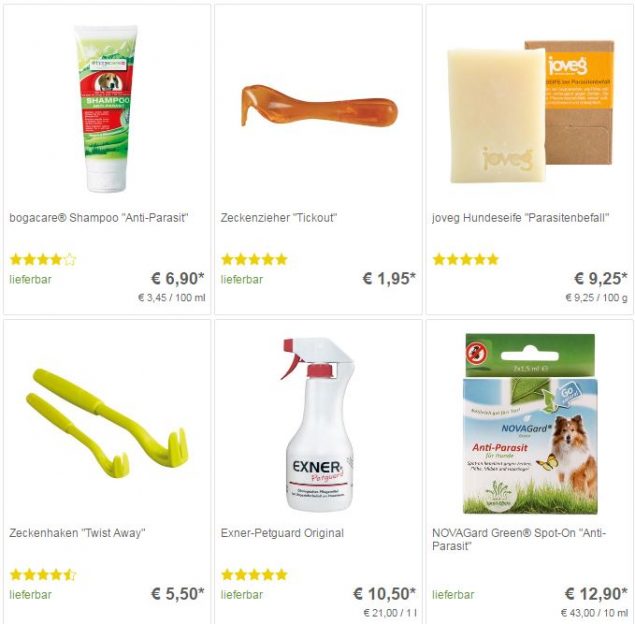Open the NOVAGard Green box product image

pos(530,424)
